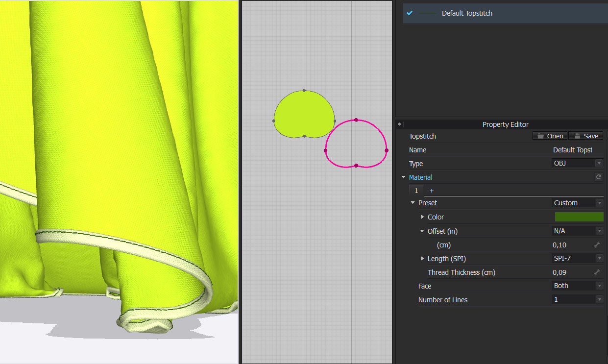Open the Face Both dropdown
The width and height of the screenshot is (608, 364).
pos(578,286)
